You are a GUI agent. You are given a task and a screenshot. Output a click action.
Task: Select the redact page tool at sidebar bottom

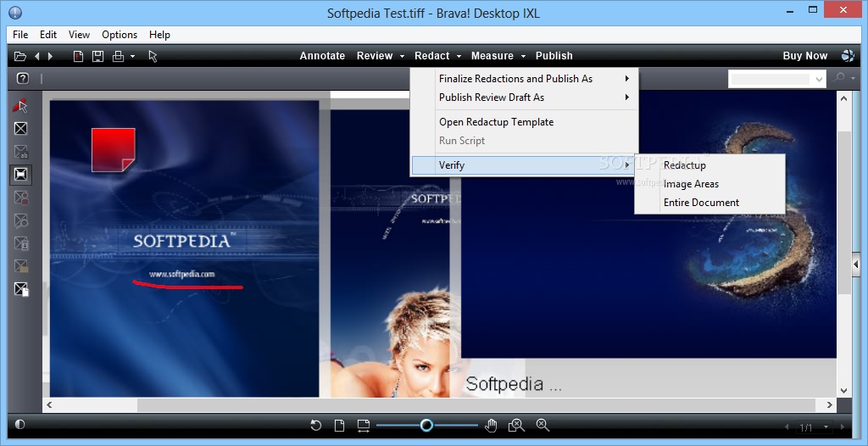[20, 289]
